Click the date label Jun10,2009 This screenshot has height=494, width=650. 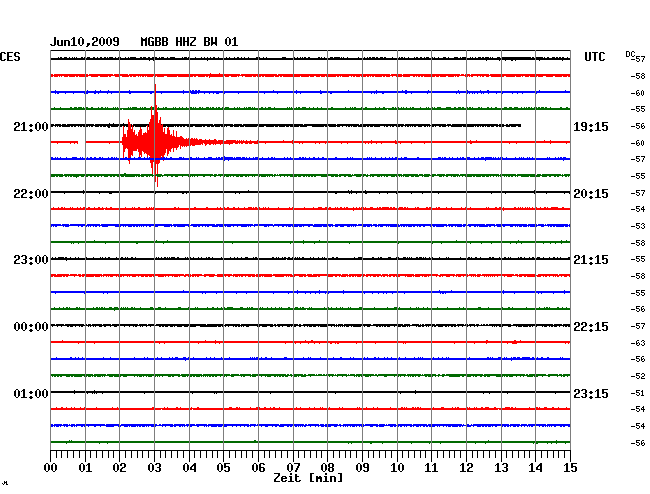coord(85,42)
